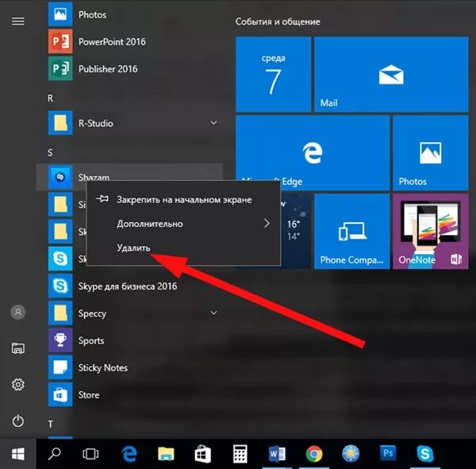This screenshot has width=476, height=469.
Task: Open Photoshop on the taskbar
Action: click(388, 453)
